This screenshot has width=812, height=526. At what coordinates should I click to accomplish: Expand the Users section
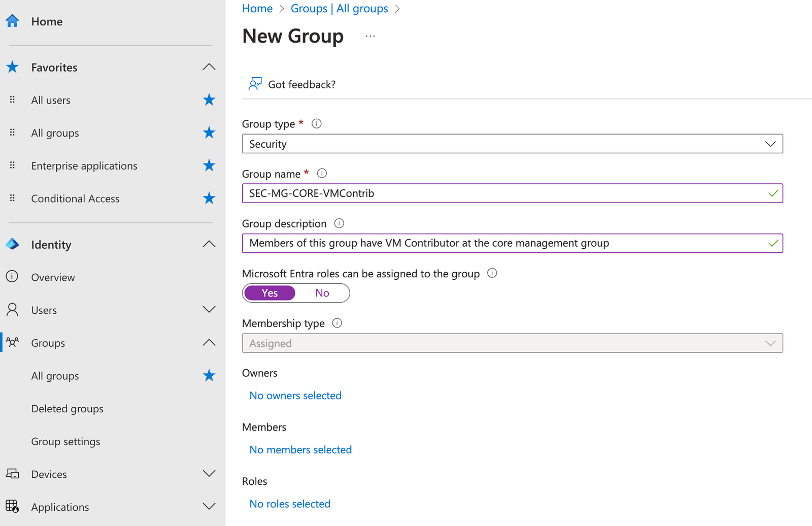tap(209, 309)
